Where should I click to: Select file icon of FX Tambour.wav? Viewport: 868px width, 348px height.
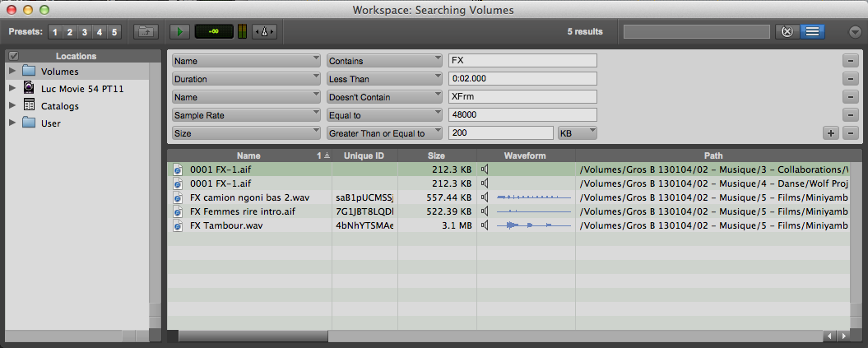pyautogui.click(x=178, y=225)
